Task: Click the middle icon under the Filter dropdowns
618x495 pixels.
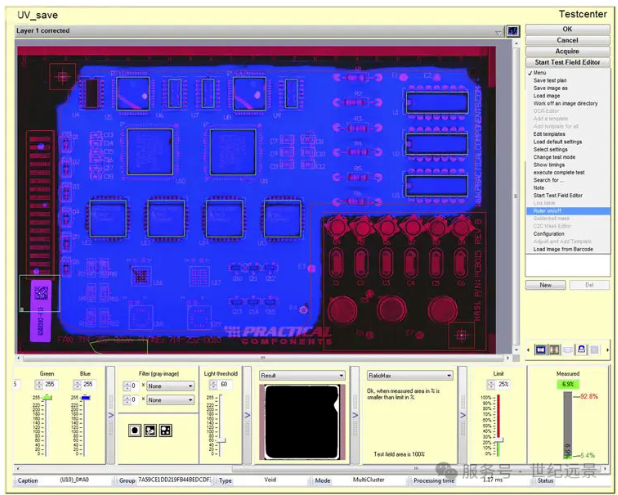Action: (149, 429)
